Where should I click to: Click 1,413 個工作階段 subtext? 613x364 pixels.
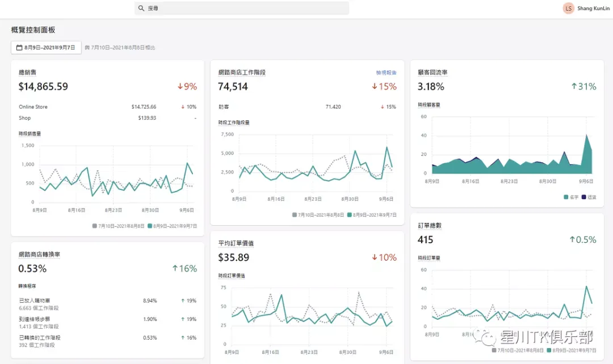[x=39, y=327]
